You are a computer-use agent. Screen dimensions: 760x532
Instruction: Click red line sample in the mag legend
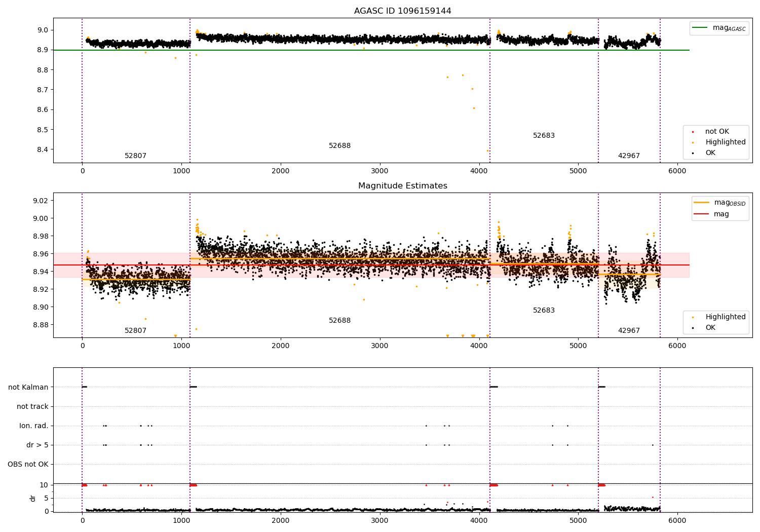[x=701, y=214]
